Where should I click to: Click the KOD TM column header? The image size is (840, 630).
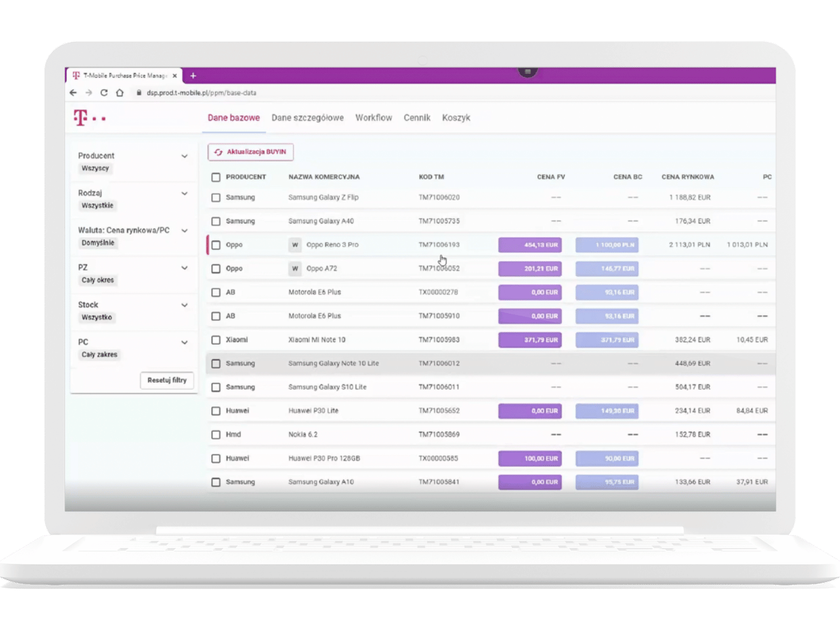pos(431,177)
